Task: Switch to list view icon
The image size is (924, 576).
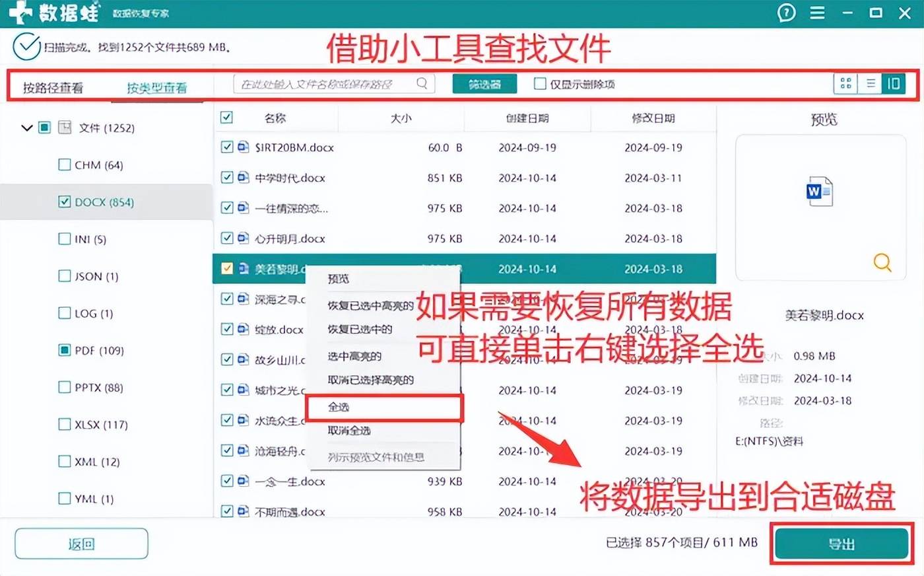Action: [871, 83]
